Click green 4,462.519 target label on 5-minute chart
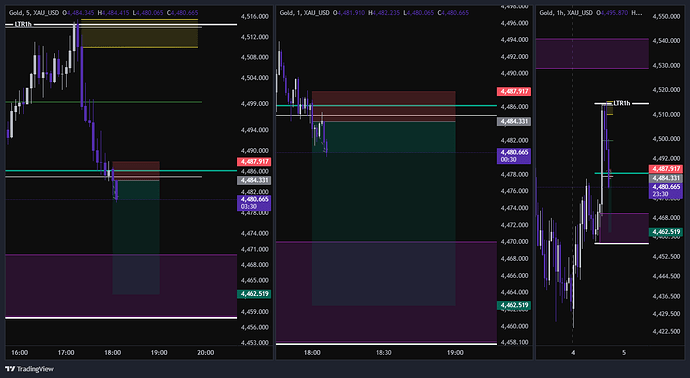690x378 pixels. [254, 294]
